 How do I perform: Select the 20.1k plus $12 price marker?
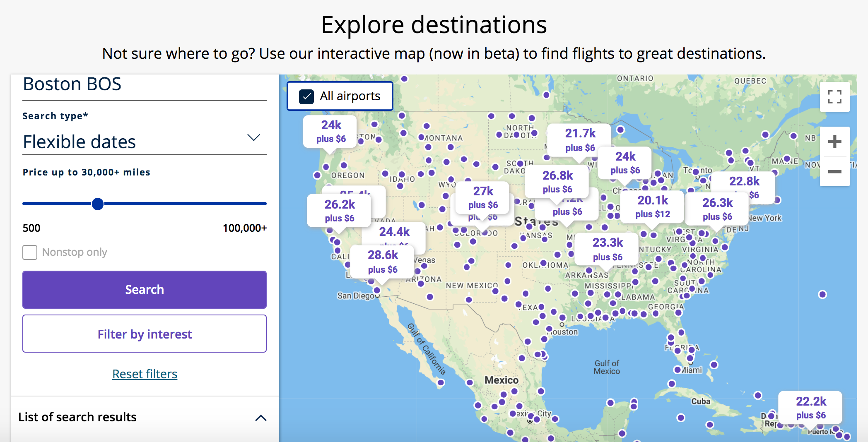[x=653, y=207]
